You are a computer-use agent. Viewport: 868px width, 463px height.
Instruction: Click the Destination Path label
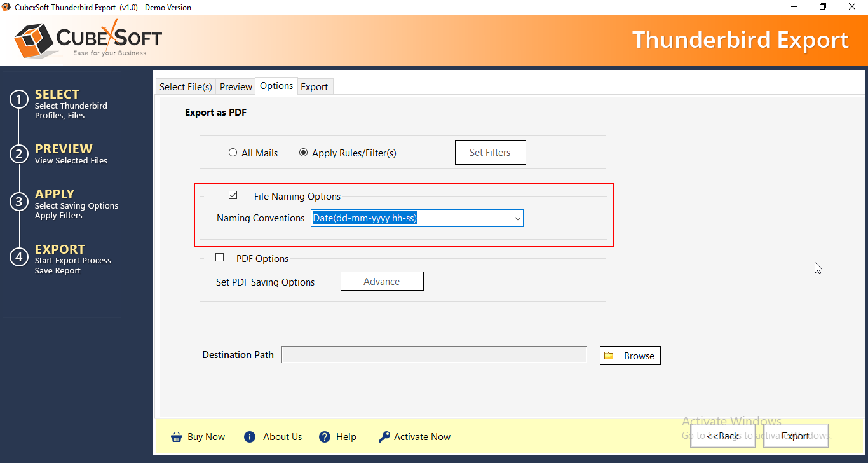click(x=238, y=355)
